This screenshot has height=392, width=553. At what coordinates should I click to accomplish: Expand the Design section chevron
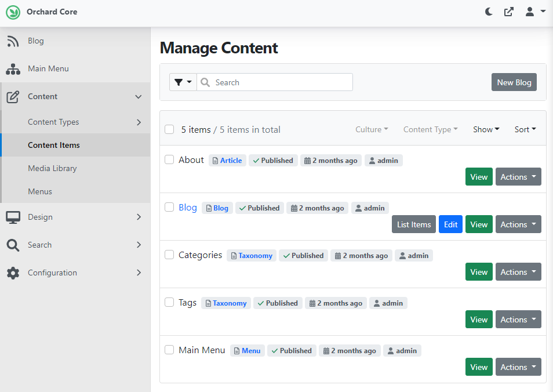pos(139,217)
